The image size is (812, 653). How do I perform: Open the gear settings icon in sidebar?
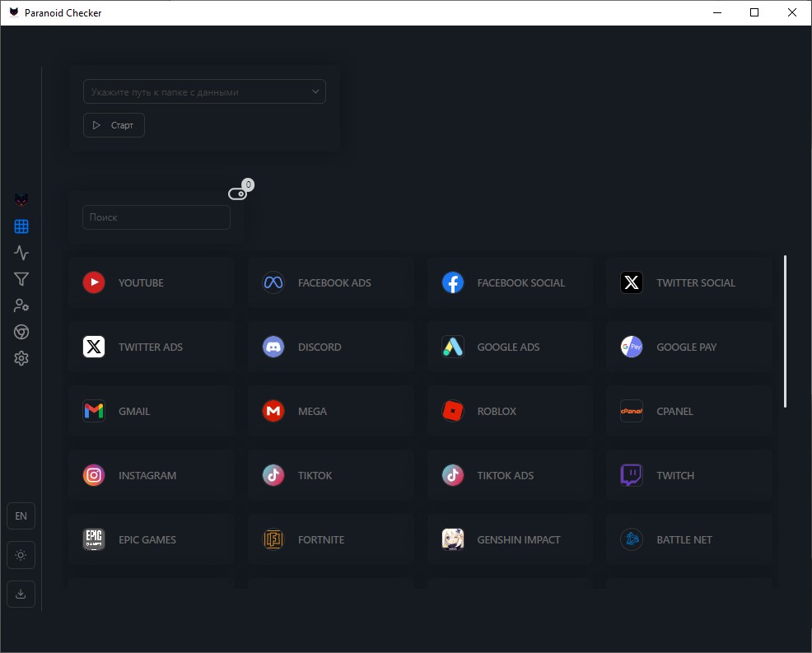tap(21, 358)
